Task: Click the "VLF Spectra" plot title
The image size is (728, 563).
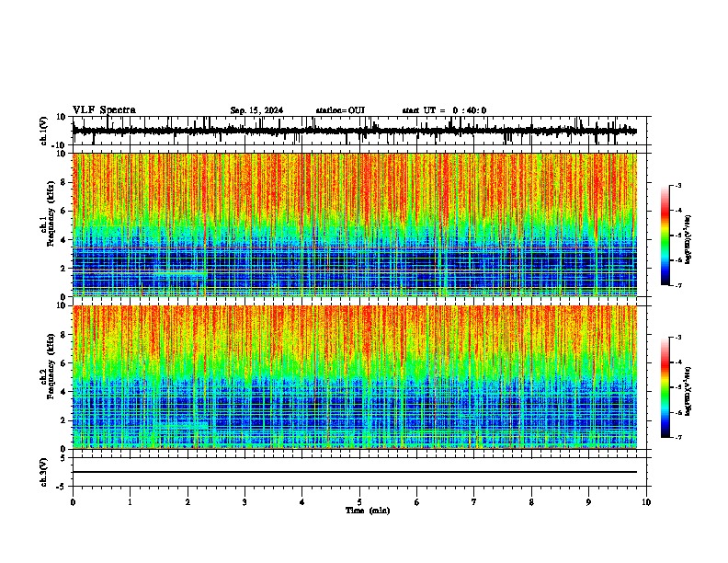Action: [104, 110]
